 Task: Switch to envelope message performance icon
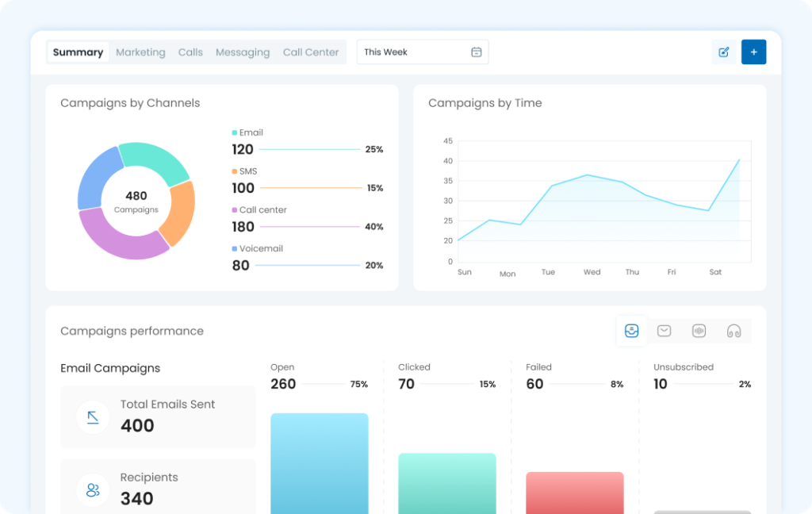(x=665, y=331)
